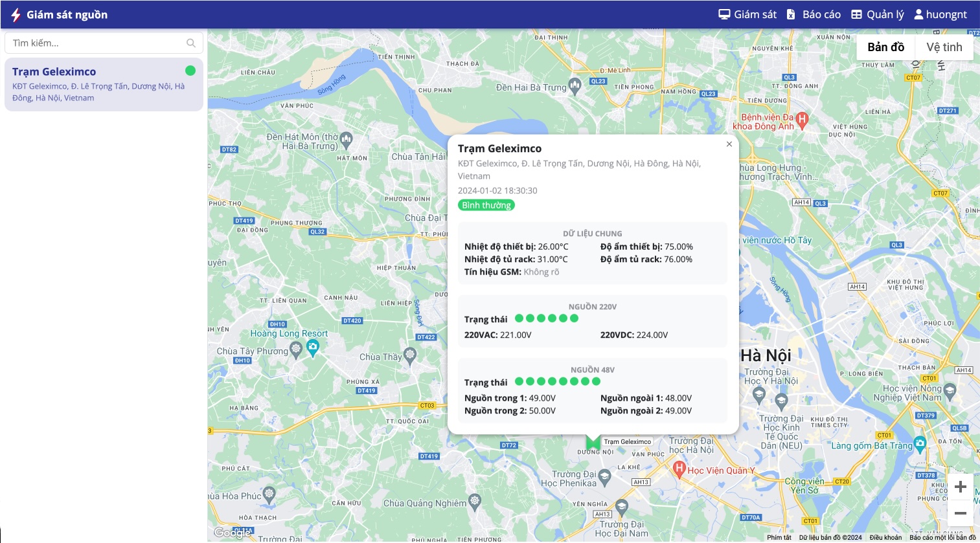Screen dimensions: 980x543
Task: Click the zoom out minus control
Action: (x=961, y=513)
